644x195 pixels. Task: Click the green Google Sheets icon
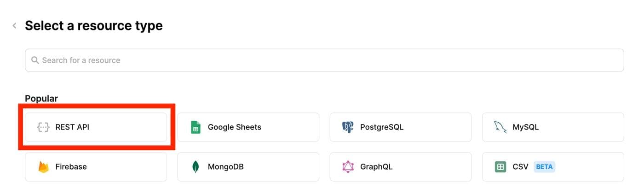coord(195,127)
